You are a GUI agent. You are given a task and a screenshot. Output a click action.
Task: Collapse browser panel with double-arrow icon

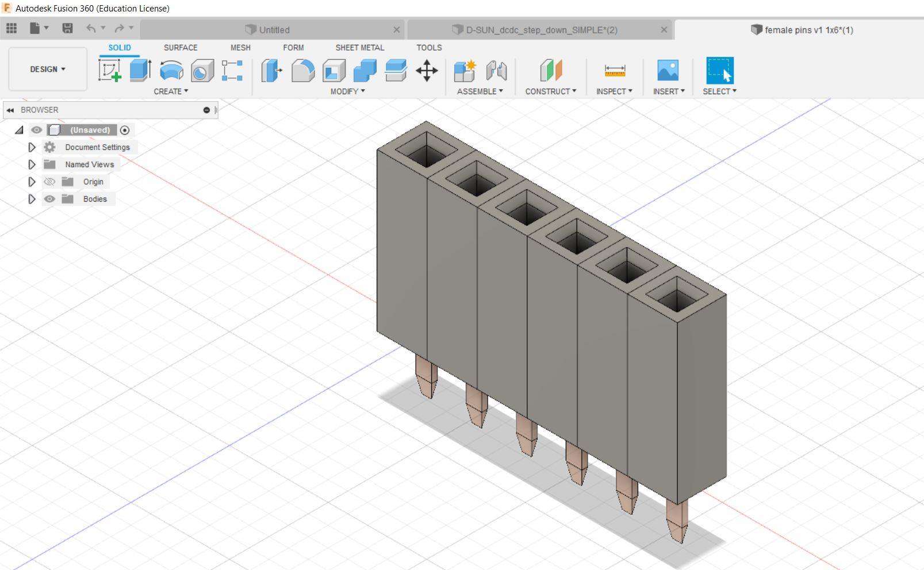point(10,110)
